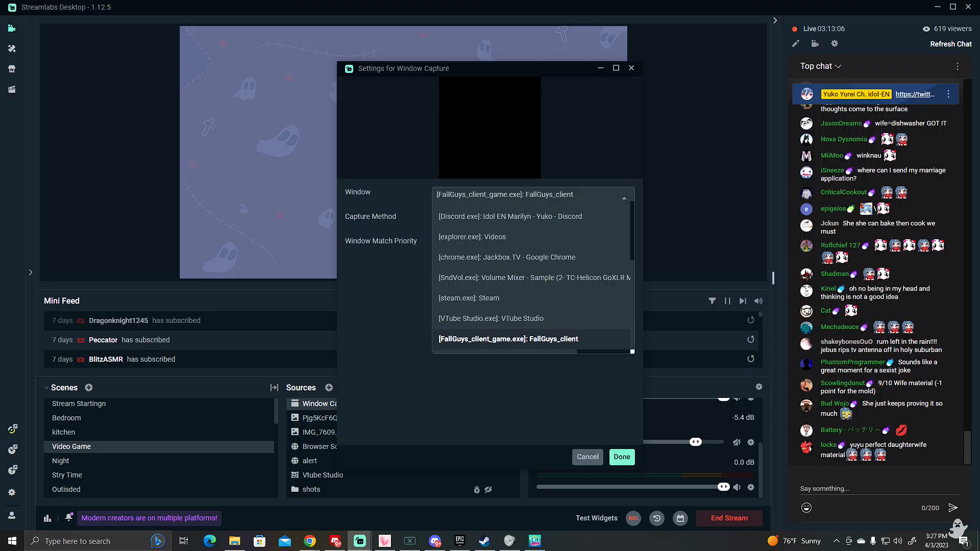The image size is (980, 551).
Task: Select the Vtube Studio source
Action: click(x=323, y=475)
